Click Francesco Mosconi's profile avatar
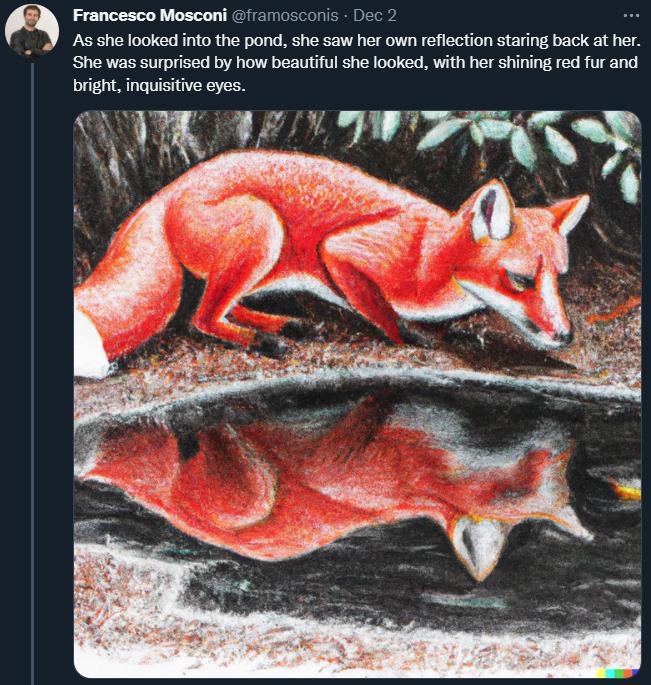 tap(32, 30)
